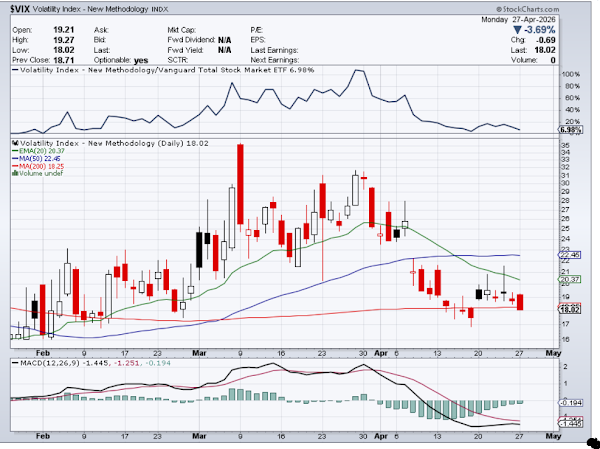The height and width of the screenshot is (449, 600).
Task: Click the May label on the MACD date axis
Action: click(x=553, y=436)
